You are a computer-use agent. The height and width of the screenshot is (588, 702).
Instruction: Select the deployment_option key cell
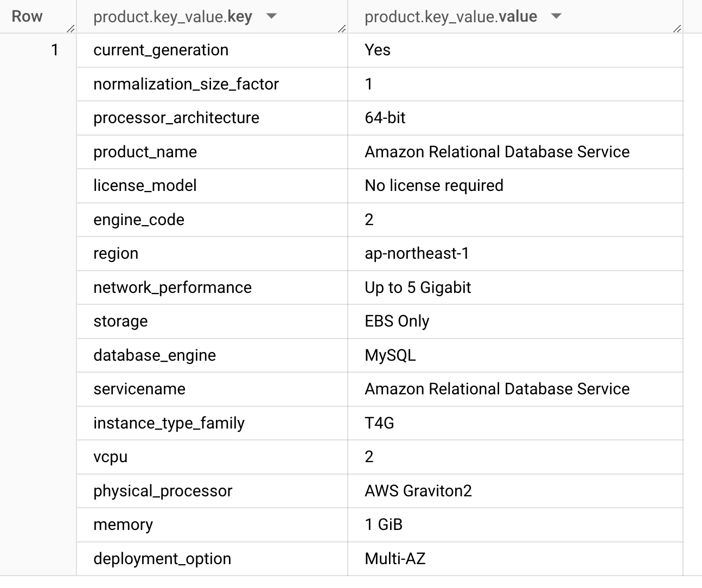pos(162,559)
